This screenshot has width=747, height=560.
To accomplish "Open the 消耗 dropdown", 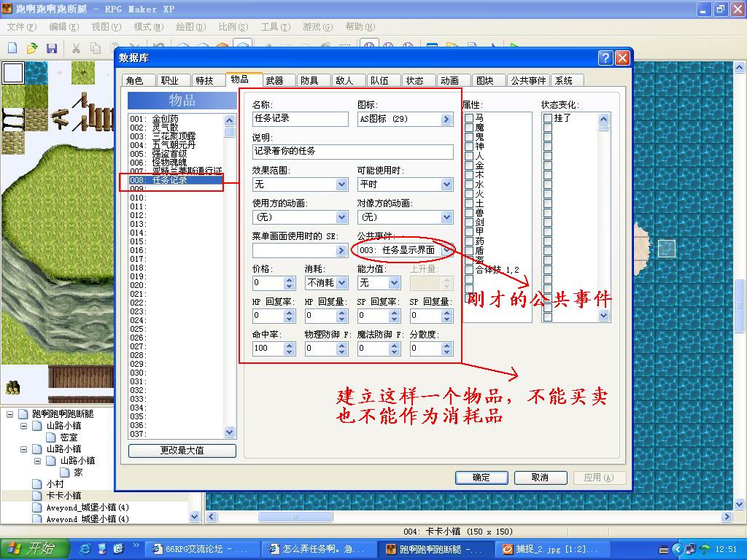I will pos(341,284).
